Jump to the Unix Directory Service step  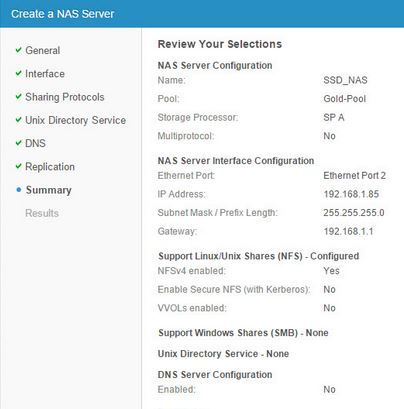pos(76,120)
